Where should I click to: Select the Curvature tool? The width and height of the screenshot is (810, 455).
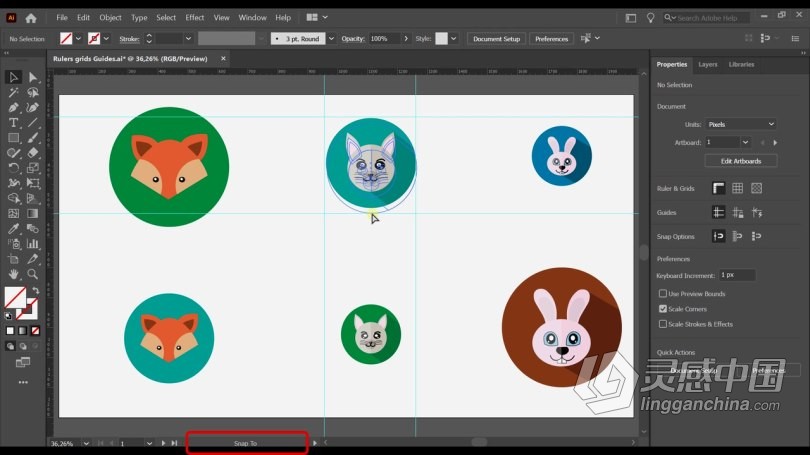33,107
